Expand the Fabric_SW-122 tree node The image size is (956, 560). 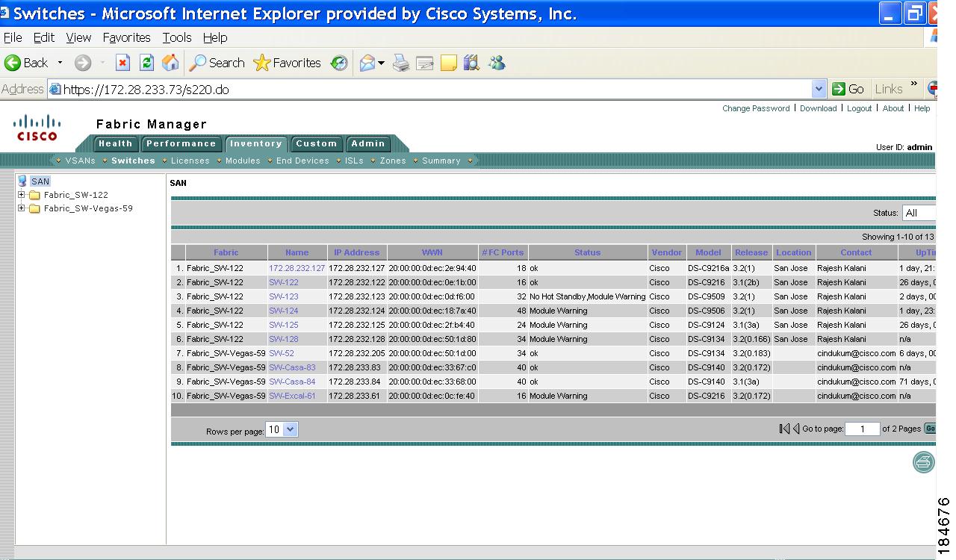pos(22,195)
